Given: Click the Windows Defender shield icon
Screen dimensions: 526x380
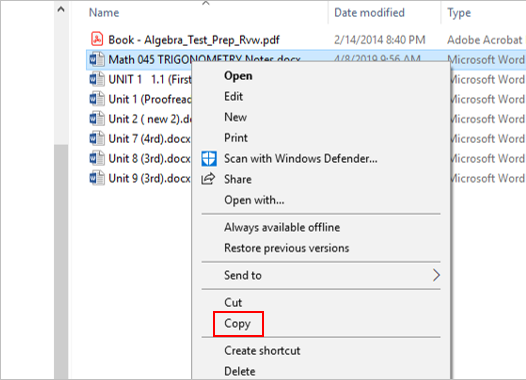Looking at the screenshot, I should 209,159.
